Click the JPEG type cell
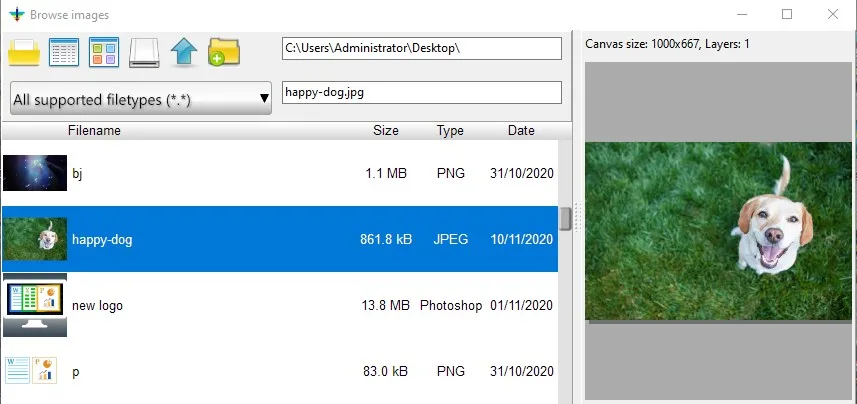This screenshot has width=857, height=404. tap(451, 239)
